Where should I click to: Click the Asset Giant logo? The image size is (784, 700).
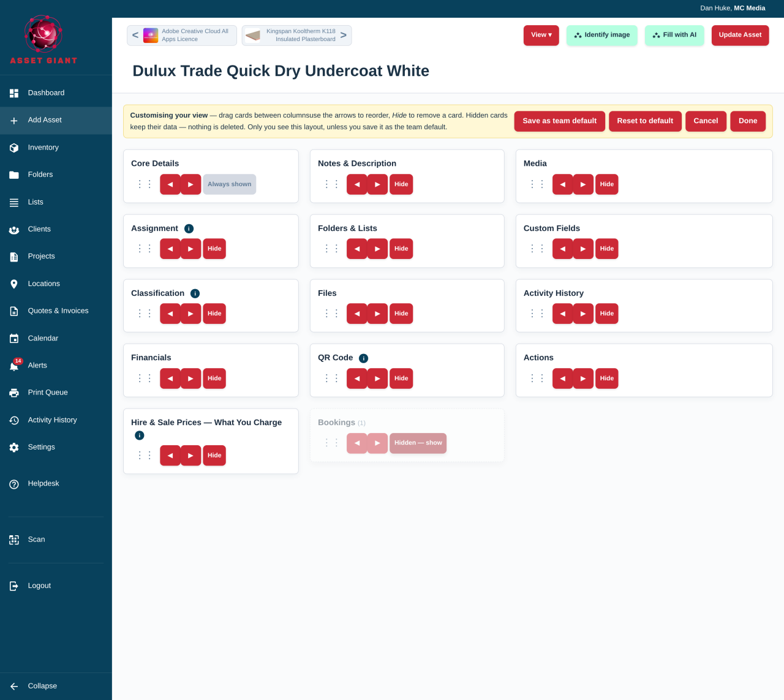(x=43, y=40)
